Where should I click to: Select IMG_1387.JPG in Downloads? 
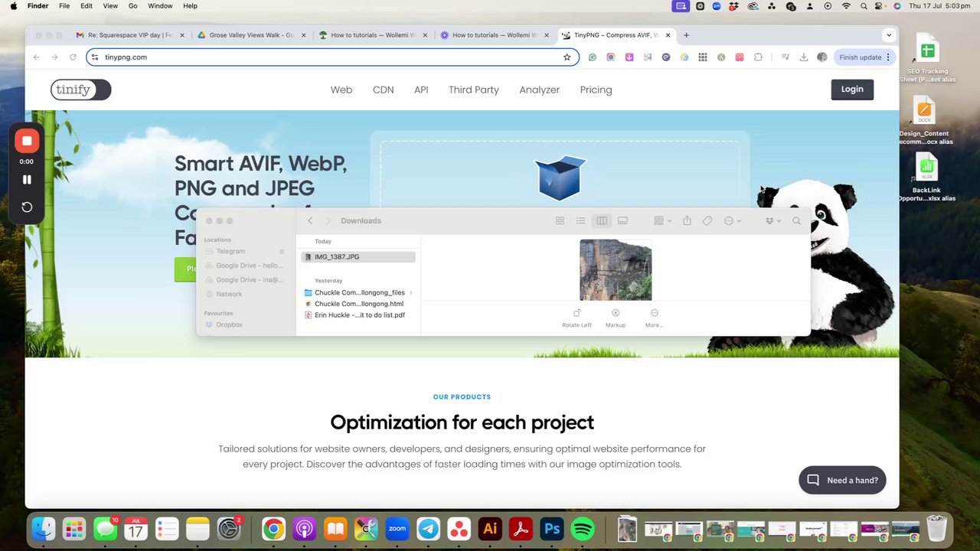coord(358,257)
